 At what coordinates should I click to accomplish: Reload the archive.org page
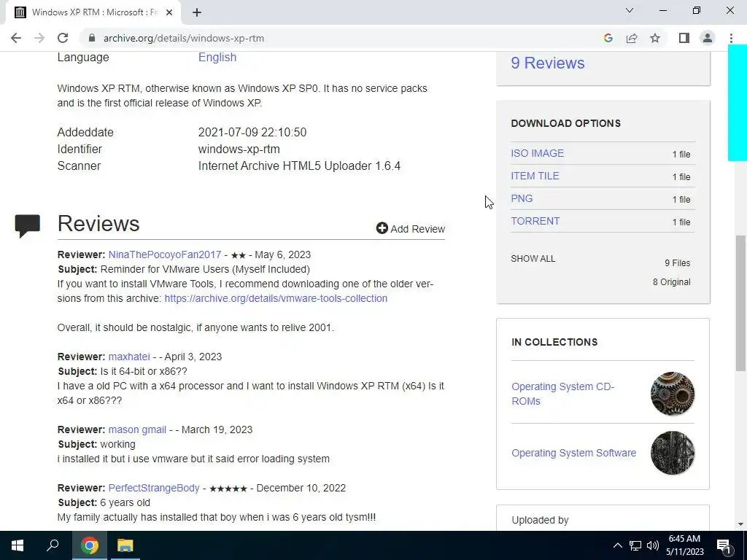pyautogui.click(x=63, y=38)
